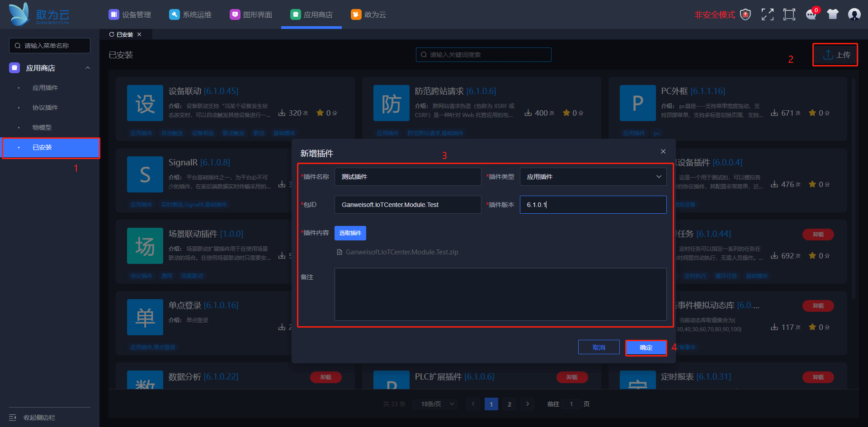Click the screen frame icon in header
Screen dimensions: 868x427
(789, 14)
